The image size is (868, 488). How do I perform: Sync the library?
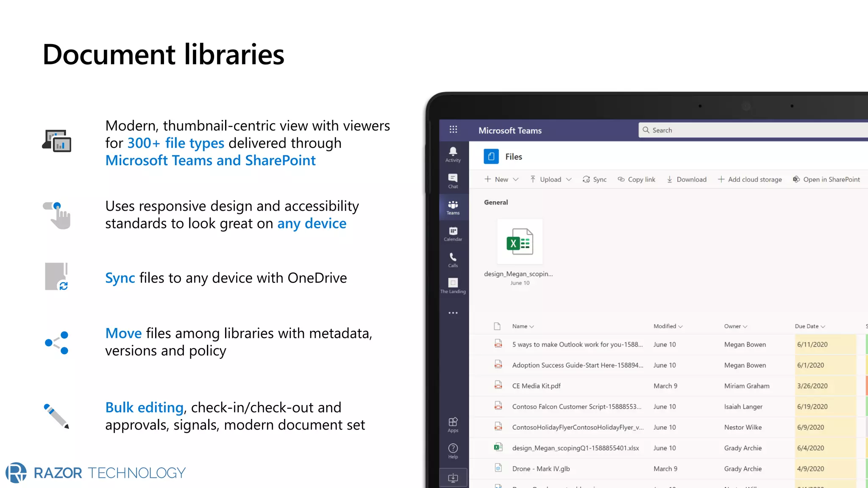pos(595,180)
